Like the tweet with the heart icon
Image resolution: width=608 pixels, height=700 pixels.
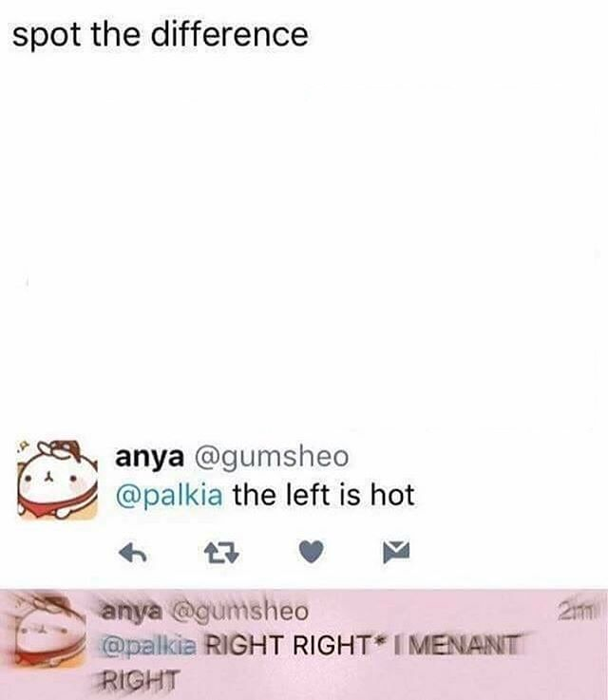311,552
